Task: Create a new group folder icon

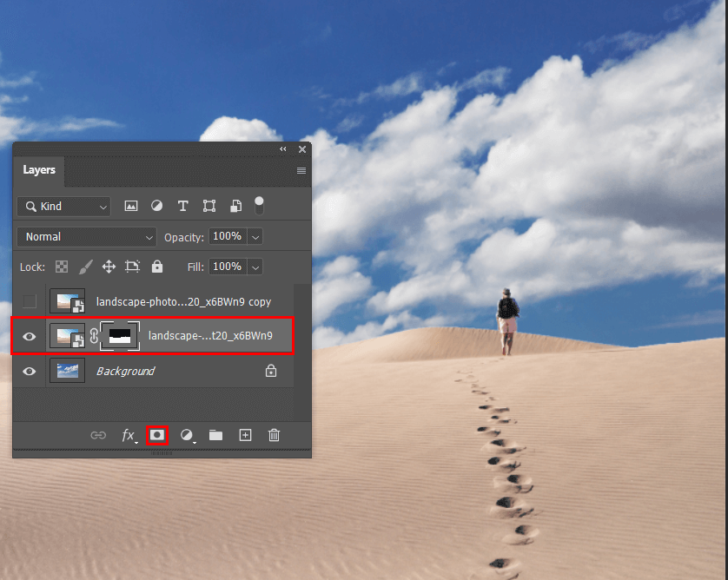Action: [215, 435]
